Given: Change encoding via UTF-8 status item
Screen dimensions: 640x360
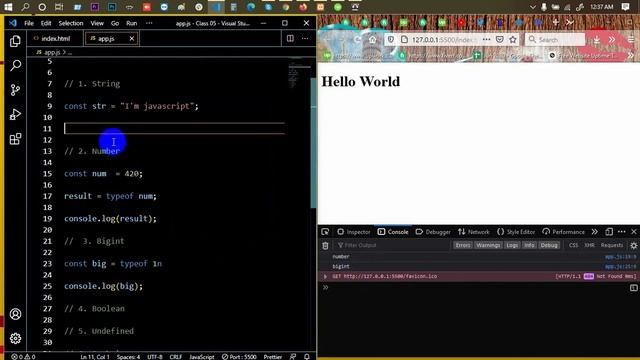Looking at the screenshot, I should pyautogui.click(x=155, y=357).
